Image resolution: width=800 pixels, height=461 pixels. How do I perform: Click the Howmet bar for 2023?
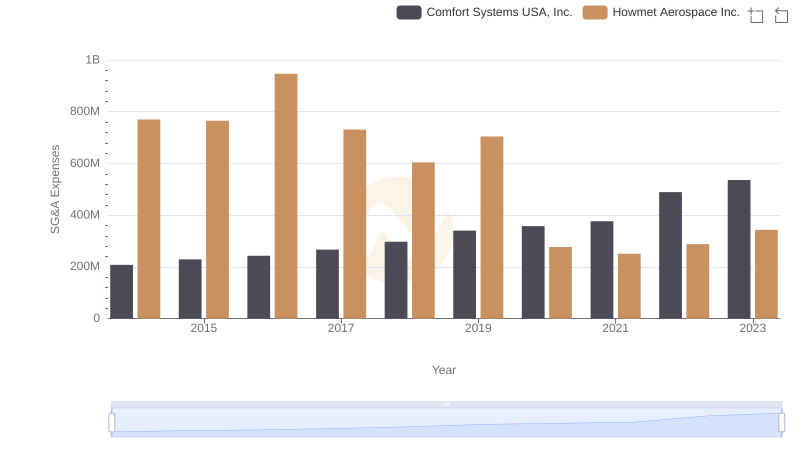[x=766, y=274]
